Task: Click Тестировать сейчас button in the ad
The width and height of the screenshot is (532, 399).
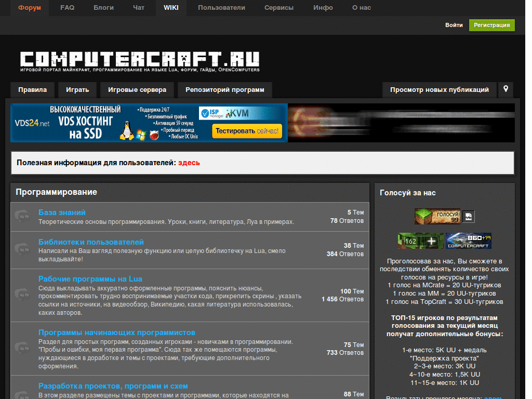Action: [x=247, y=131]
